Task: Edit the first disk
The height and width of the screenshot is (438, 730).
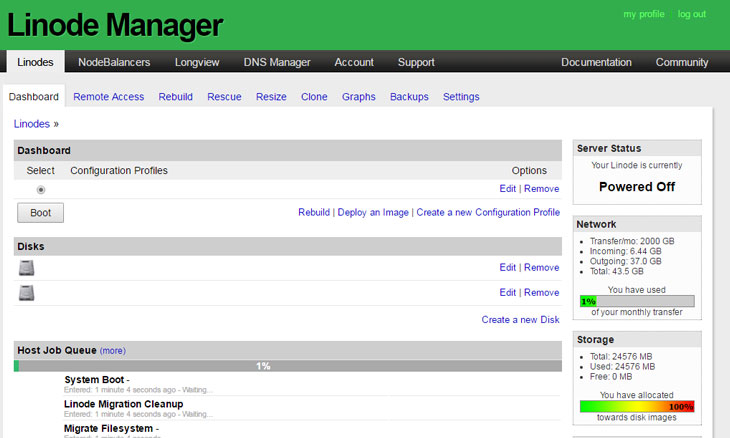Action: click(x=507, y=267)
